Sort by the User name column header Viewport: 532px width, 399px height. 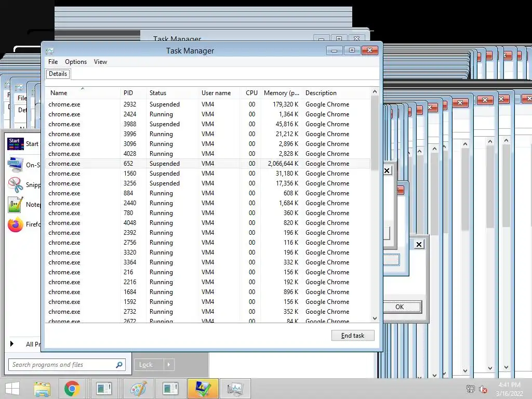219,92
